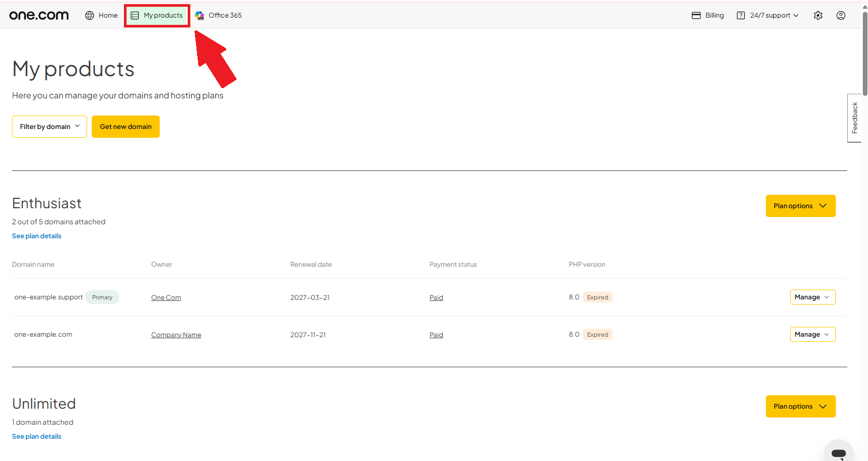
Task: Click the Company Name owner link
Action: coord(176,335)
